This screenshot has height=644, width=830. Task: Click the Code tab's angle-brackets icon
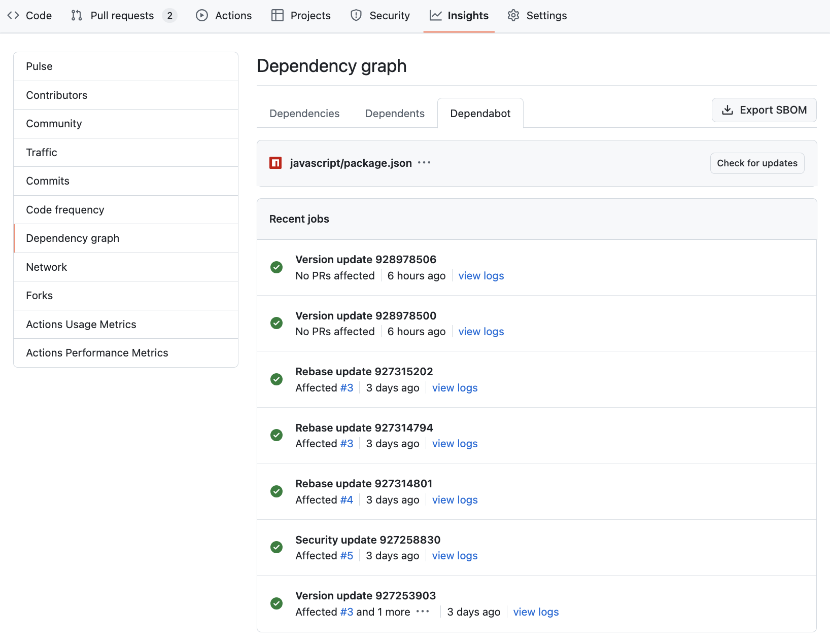pos(14,16)
